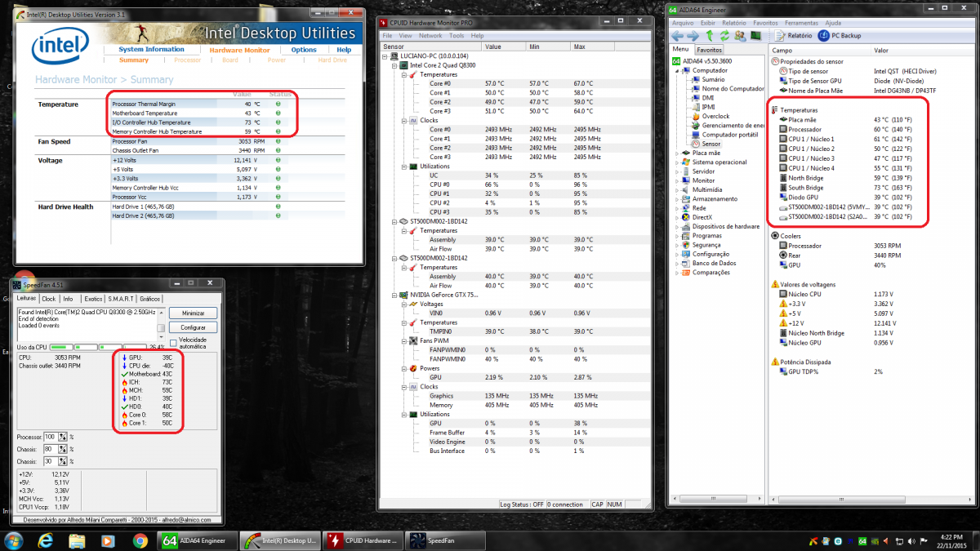Screen dimensions: 980x551
Task: Refresh AIDA64 using the green circular arrows
Action: 724,36
